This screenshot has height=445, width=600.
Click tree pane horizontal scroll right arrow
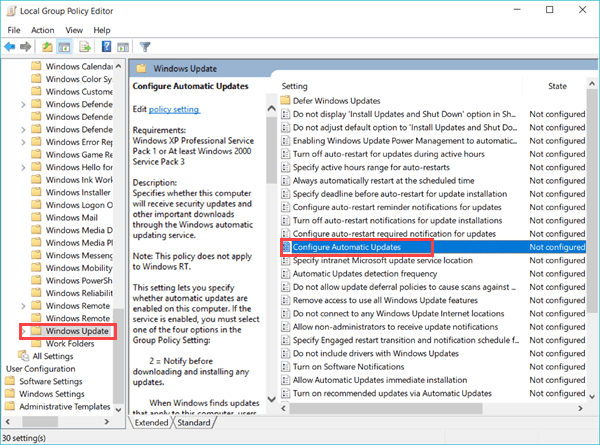(107, 421)
